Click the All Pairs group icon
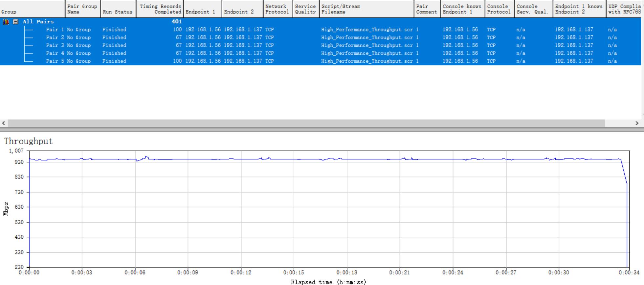 click(6, 22)
